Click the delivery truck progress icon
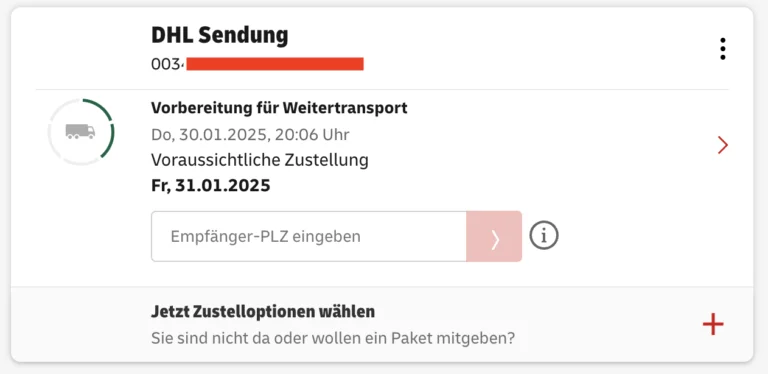768x374 pixels. tap(81, 132)
